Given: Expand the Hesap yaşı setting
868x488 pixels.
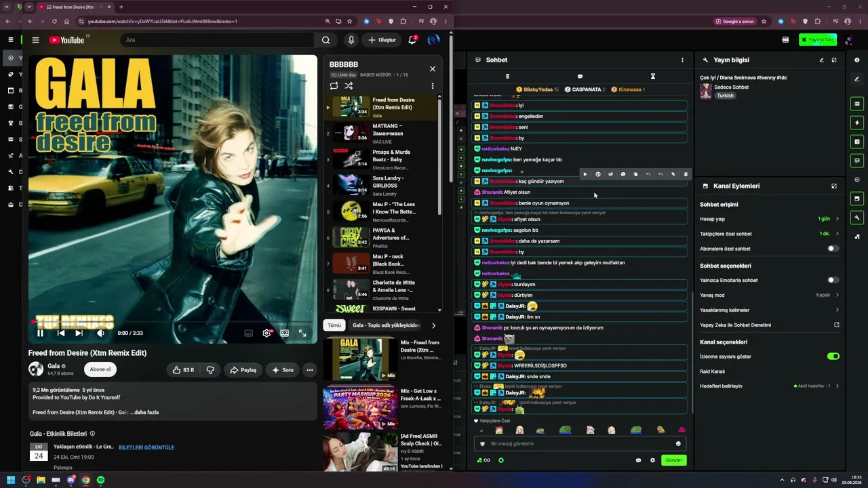Looking at the screenshot, I should tap(770, 219).
